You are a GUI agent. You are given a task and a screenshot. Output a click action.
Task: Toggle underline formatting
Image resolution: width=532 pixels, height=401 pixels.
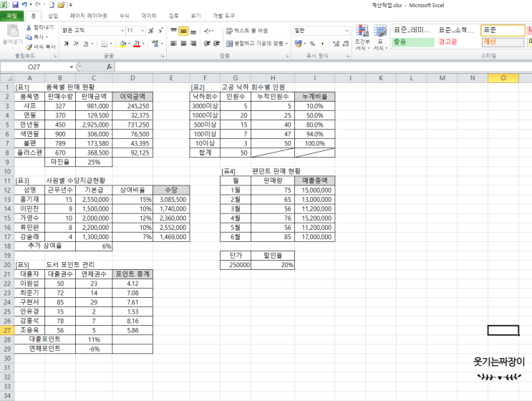click(86, 44)
